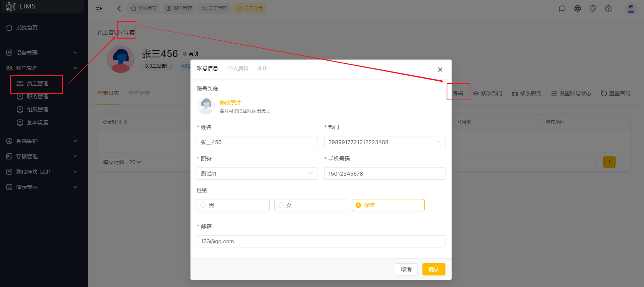Switch to the 员工详情 top tab
This screenshot has height=287, width=644.
[250, 8]
